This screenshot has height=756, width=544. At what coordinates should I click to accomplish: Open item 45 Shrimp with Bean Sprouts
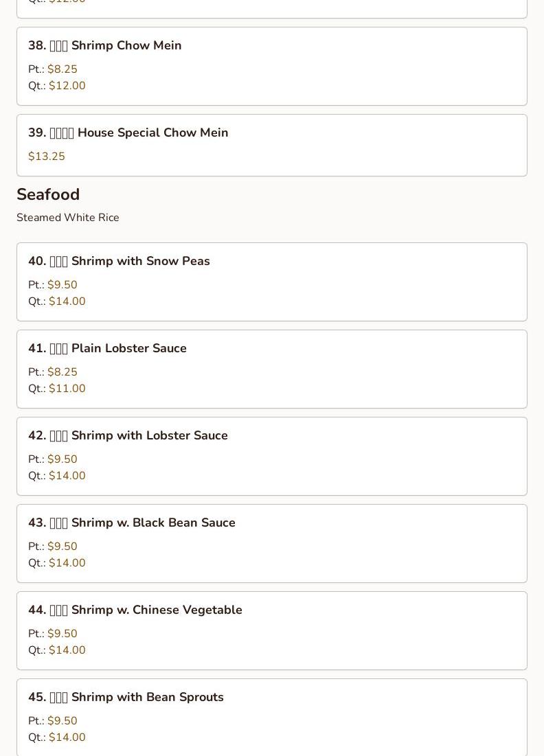[271, 718]
